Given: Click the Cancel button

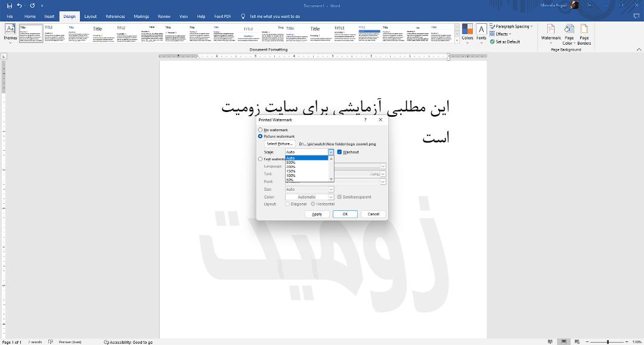Looking at the screenshot, I should (x=373, y=214).
